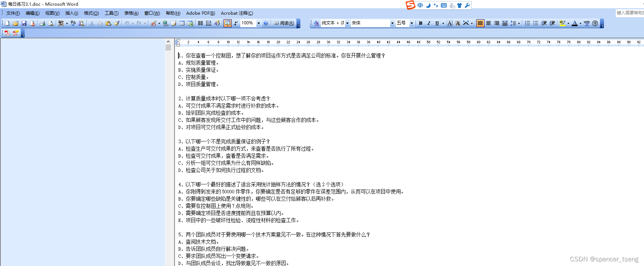The height and width of the screenshot is (266, 644).
Task: Click the help search input box
Action: [x=630, y=13]
